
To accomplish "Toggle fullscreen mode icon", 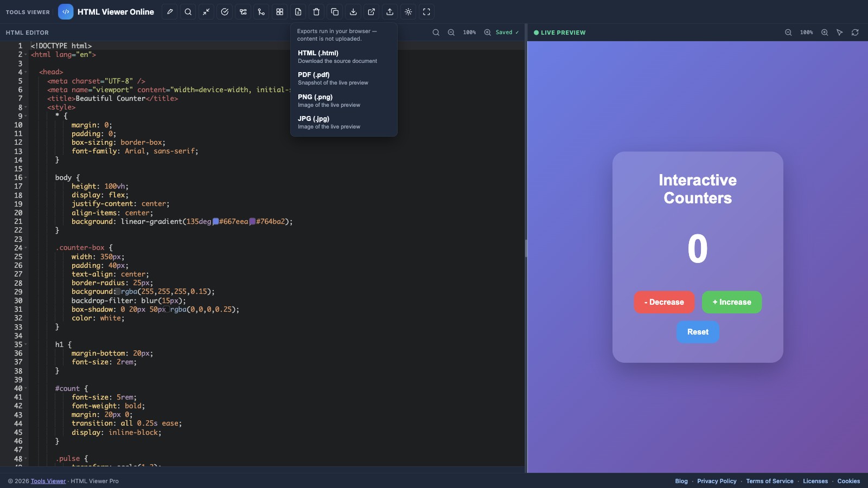I will coord(426,12).
